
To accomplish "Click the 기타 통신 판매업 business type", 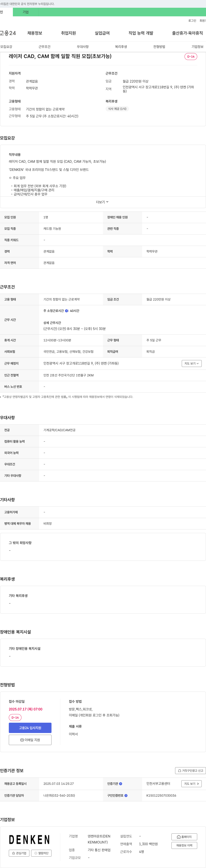I will (x=99, y=850).
